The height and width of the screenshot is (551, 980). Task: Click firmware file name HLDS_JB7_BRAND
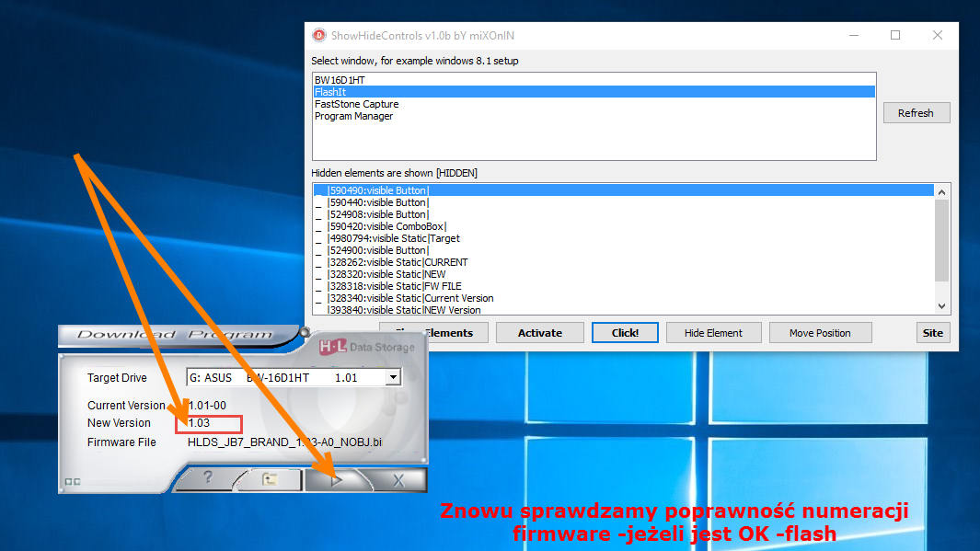point(284,442)
